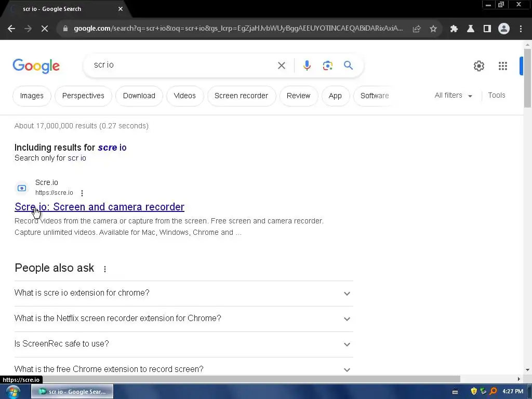Open the Scre.io result's three-dot options
532x399 pixels.
82,193
